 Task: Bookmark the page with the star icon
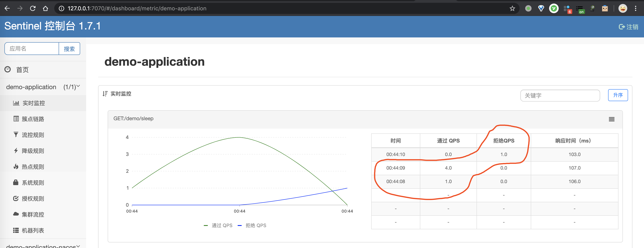point(512,8)
